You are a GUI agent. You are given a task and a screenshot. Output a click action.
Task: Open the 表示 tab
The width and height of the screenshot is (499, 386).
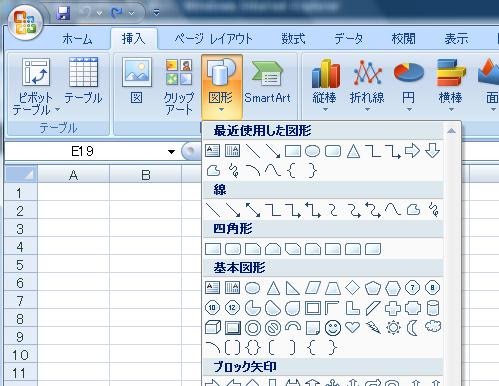456,39
